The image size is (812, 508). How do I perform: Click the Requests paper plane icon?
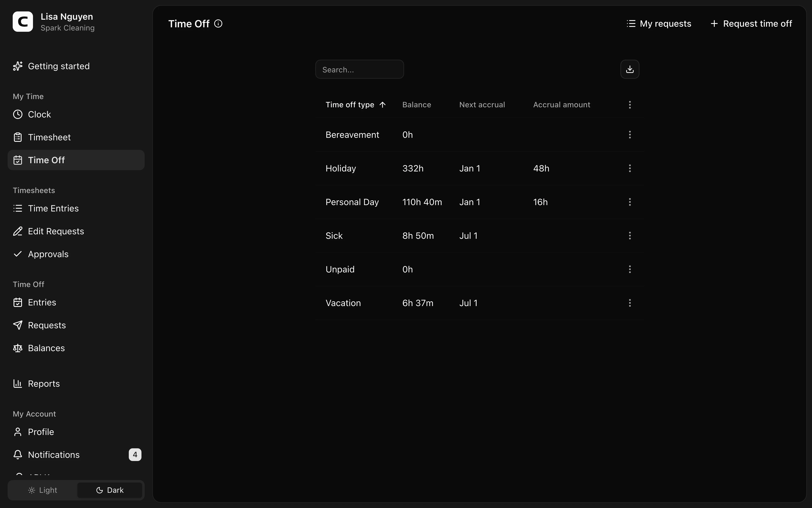tap(18, 325)
